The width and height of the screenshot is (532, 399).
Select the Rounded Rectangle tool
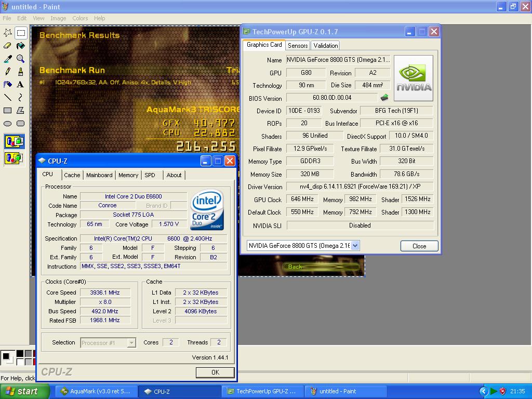[x=21, y=123]
